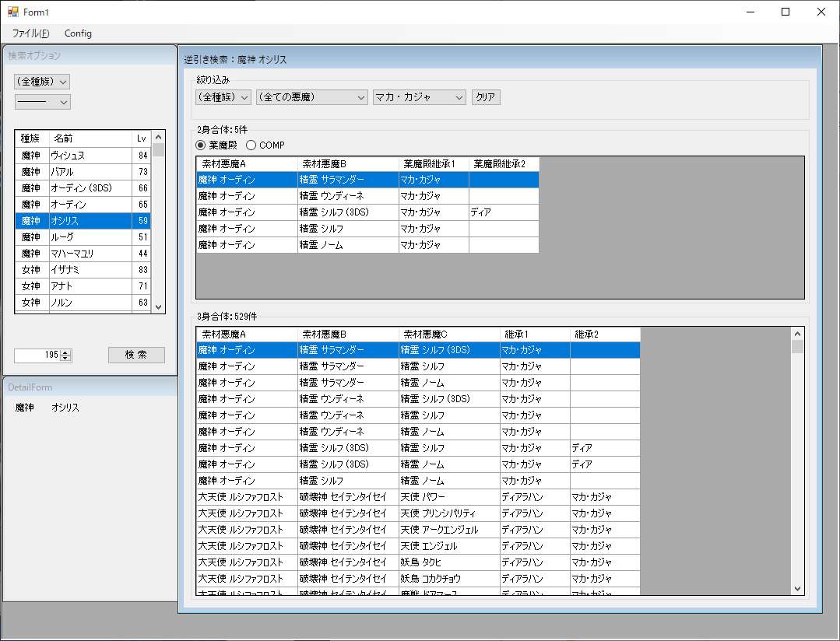Switch to the COMP radio button

click(x=251, y=145)
